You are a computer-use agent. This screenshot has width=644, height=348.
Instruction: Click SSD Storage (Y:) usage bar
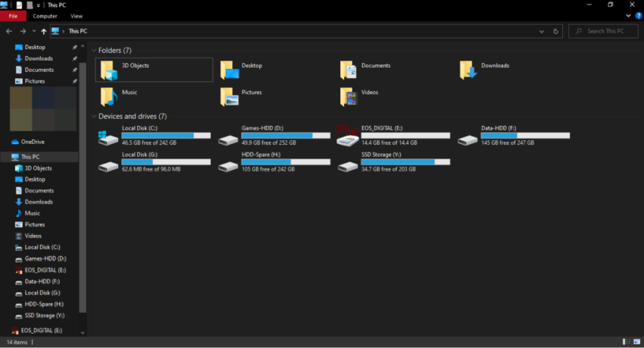pyautogui.click(x=405, y=162)
